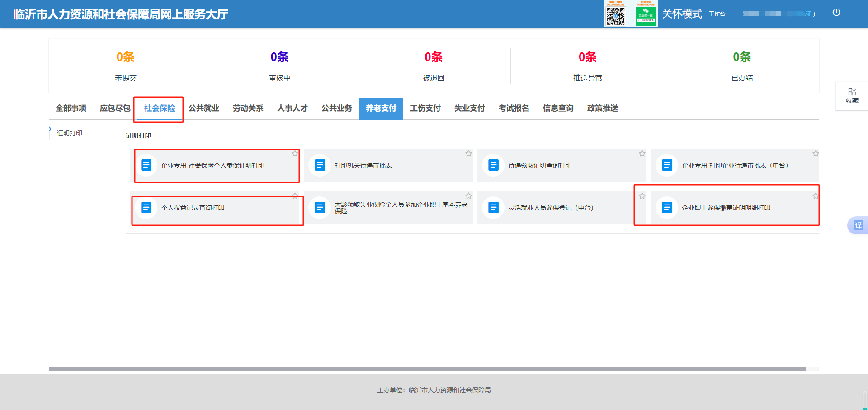Click the horizontal scrollbar at bottom

[x=427, y=369]
